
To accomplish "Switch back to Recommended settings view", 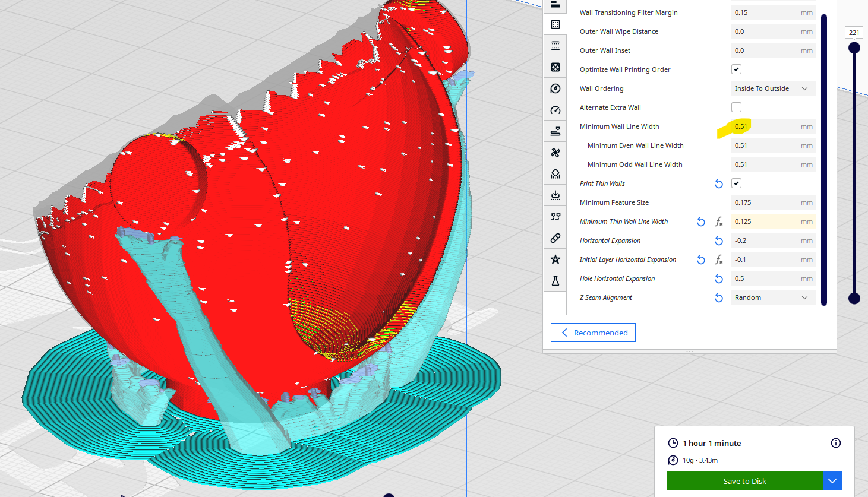I will click(x=592, y=333).
